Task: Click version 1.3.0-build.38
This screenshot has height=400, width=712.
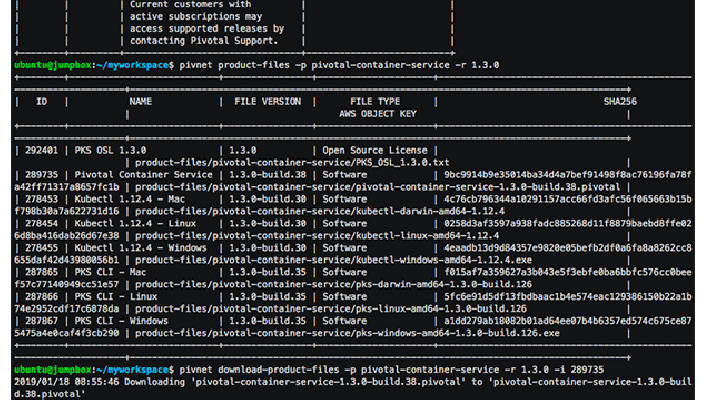Action: [x=267, y=175]
